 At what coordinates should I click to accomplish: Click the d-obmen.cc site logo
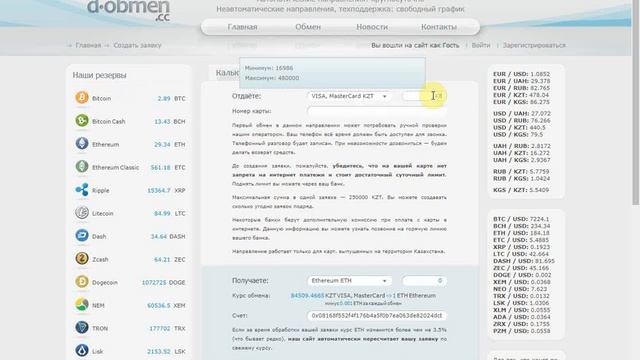click(128, 10)
